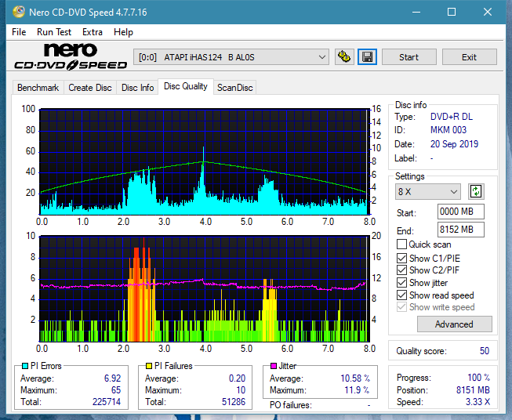Open the File menu
The height and width of the screenshot is (420, 512).
coord(19,32)
